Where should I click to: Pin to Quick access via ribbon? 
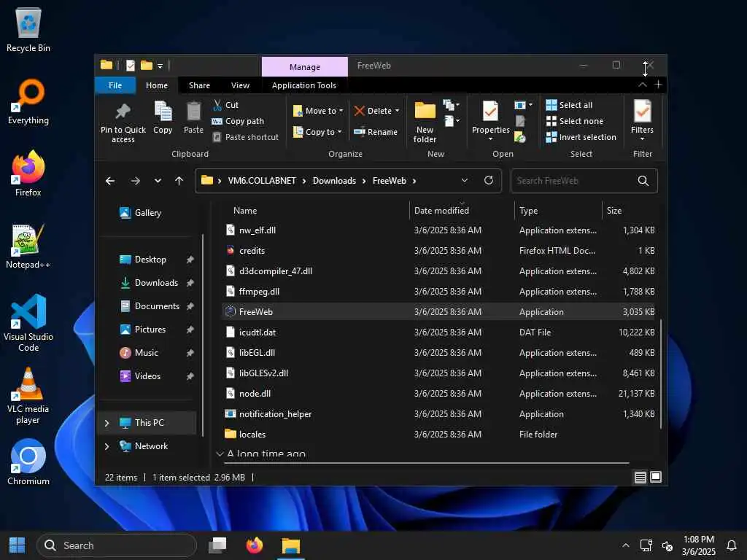coord(123,122)
